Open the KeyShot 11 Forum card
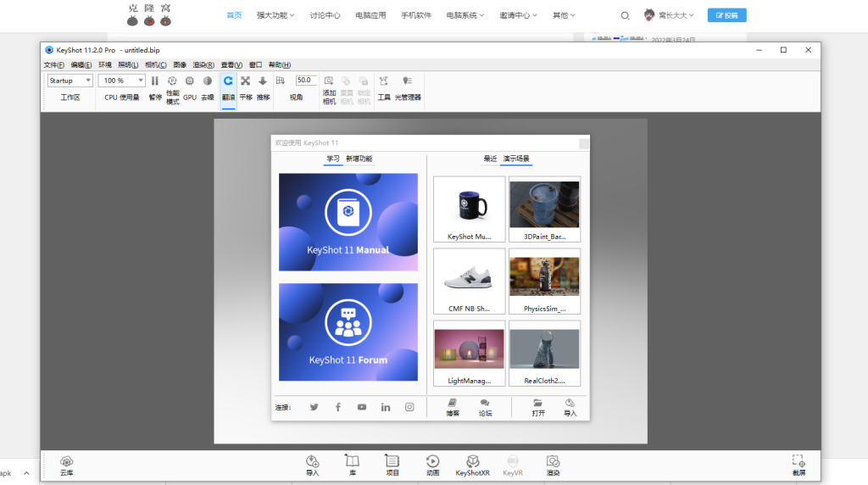Image resolution: width=868 pixels, height=485 pixels. (348, 332)
